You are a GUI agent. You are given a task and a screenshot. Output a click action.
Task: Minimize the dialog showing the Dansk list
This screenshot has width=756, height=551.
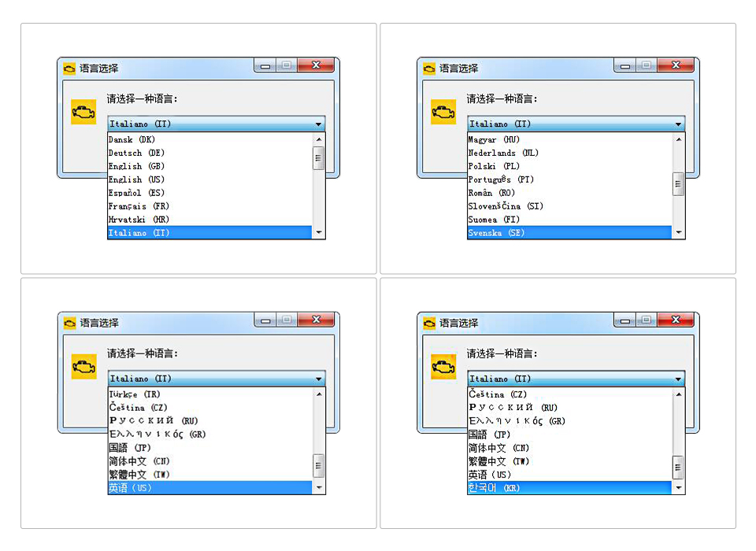[265, 65]
